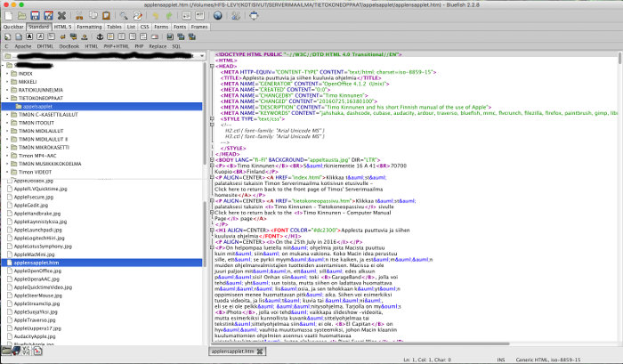Switch to the HTML 5 tab

point(63,27)
